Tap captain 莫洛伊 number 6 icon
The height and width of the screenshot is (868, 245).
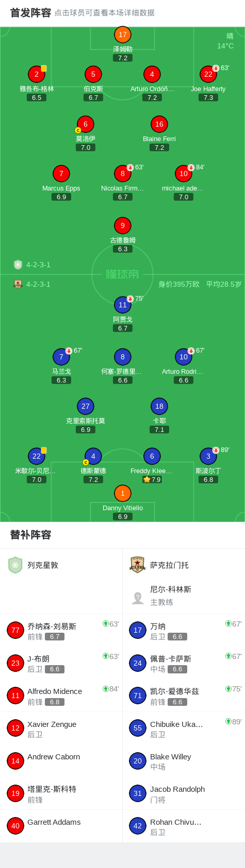[85, 124]
